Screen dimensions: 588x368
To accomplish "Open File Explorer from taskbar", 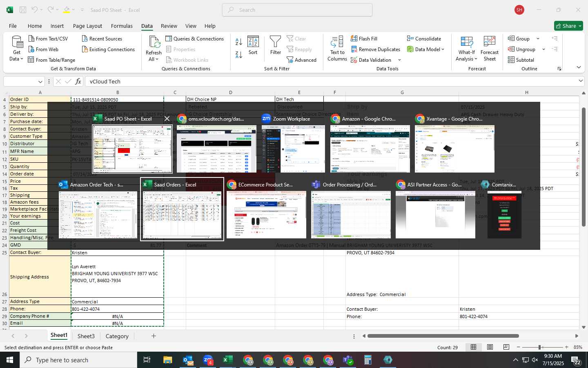I will 168,360.
